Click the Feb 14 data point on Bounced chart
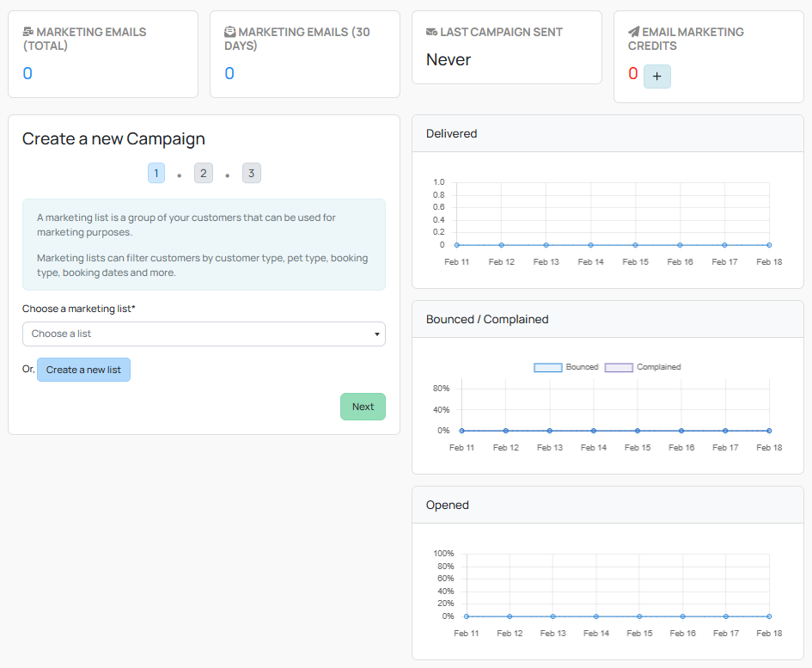 [594, 431]
